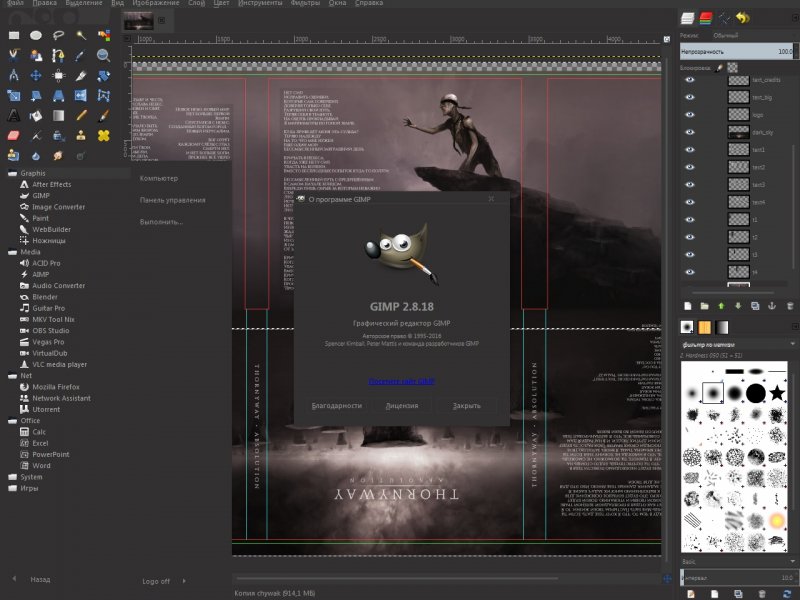Image resolution: width=800 pixels, height=600 pixels.
Task: Open the Изображение menu
Action: click(156, 3)
